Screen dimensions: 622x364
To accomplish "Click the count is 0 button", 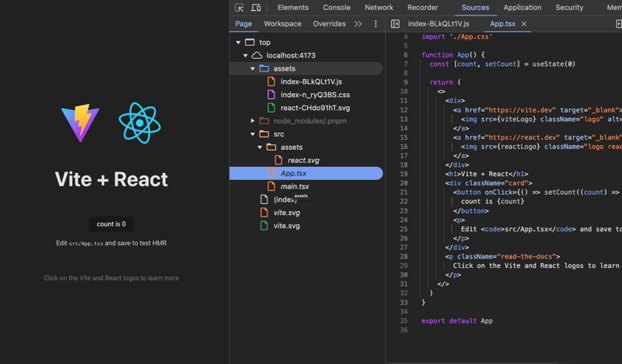I will click(111, 224).
